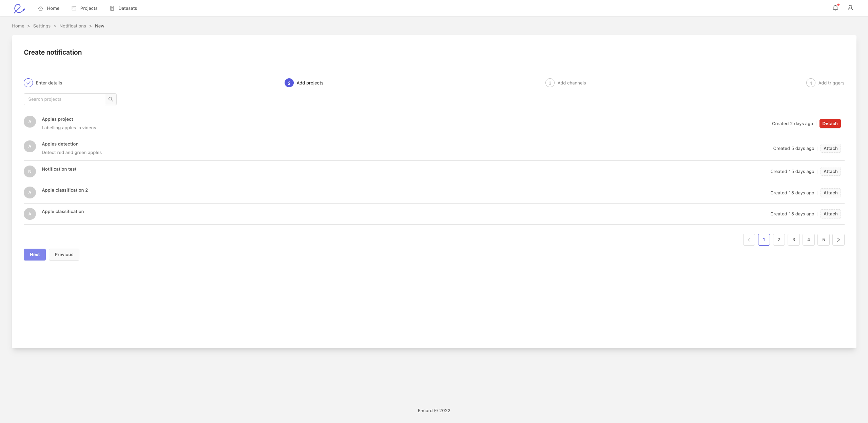Click 'Created 5 days ago' text
The image size is (868, 423).
794,148
